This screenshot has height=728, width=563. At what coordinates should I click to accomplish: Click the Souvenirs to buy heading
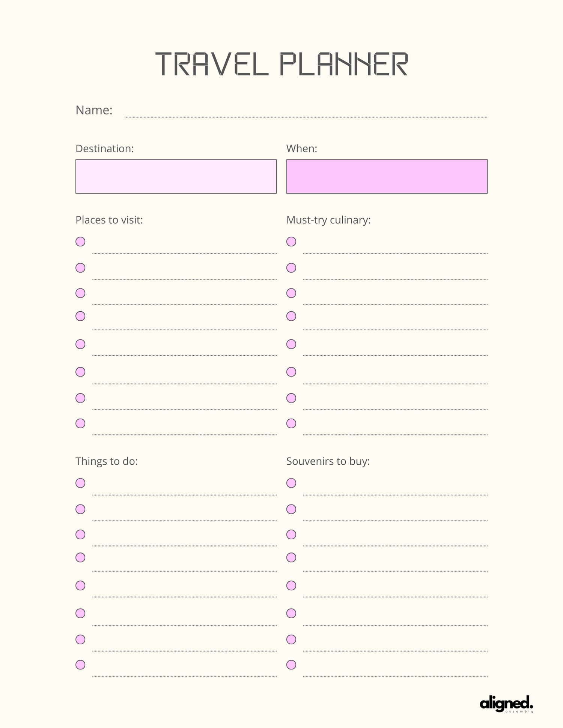(x=328, y=461)
